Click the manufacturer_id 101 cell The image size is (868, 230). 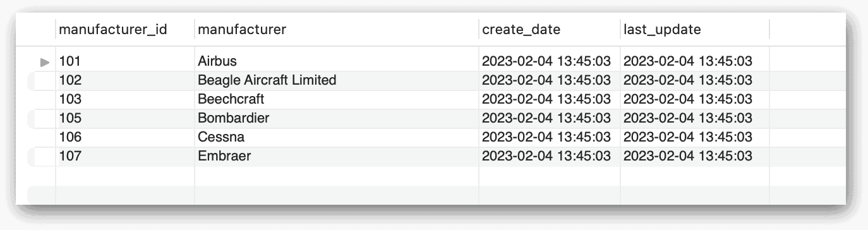[x=125, y=61]
